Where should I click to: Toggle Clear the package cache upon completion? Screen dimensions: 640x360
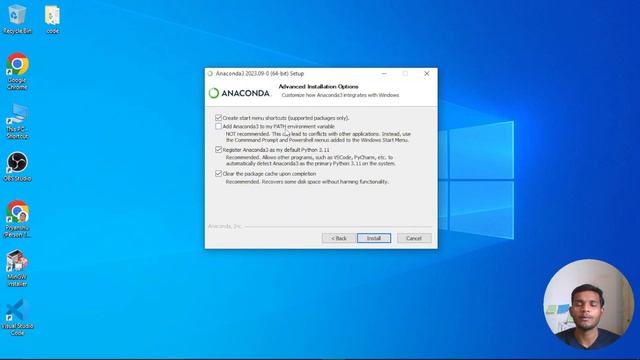tap(218, 173)
